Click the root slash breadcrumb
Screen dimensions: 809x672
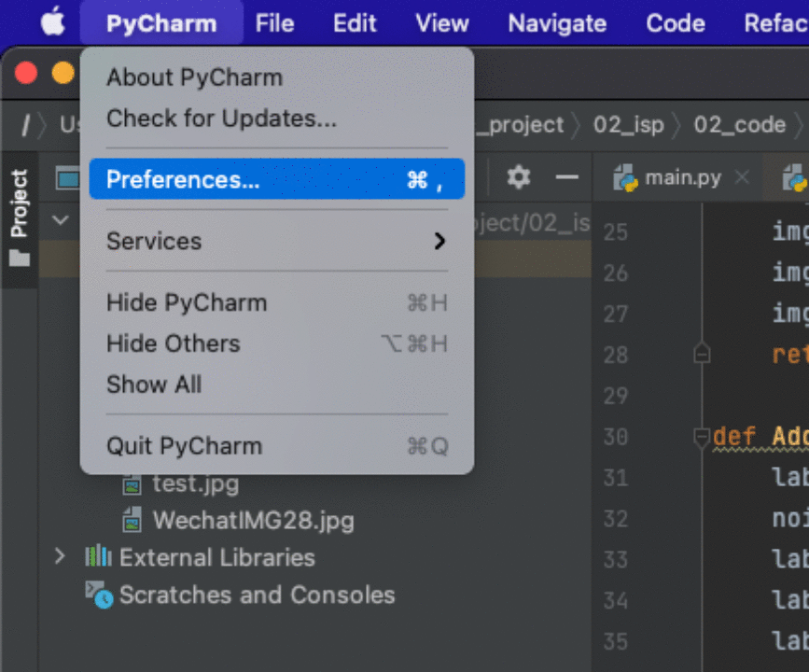tap(25, 125)
